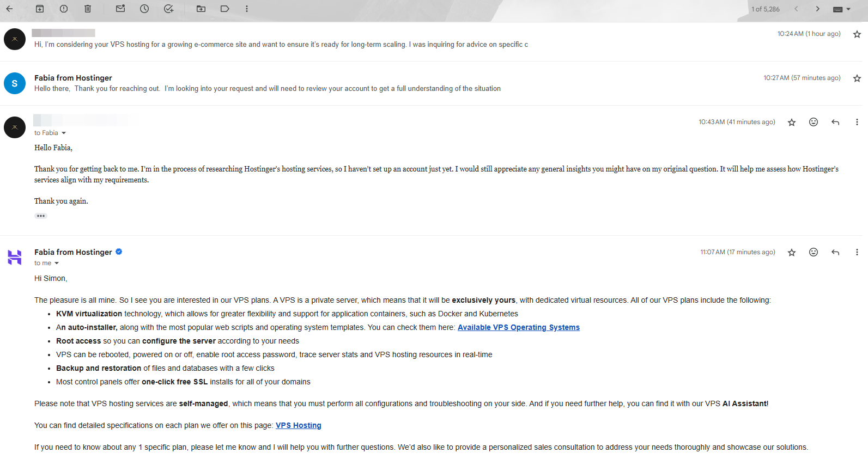Expand recipient details under 'to Fabia'

click(63, 132)
